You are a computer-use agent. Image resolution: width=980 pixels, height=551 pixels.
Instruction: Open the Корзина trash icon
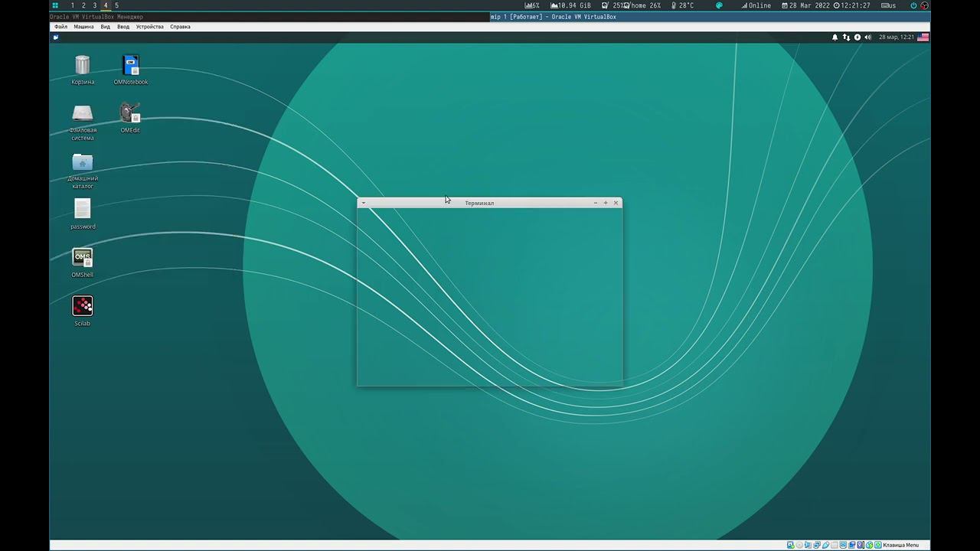tap(83, 65)
